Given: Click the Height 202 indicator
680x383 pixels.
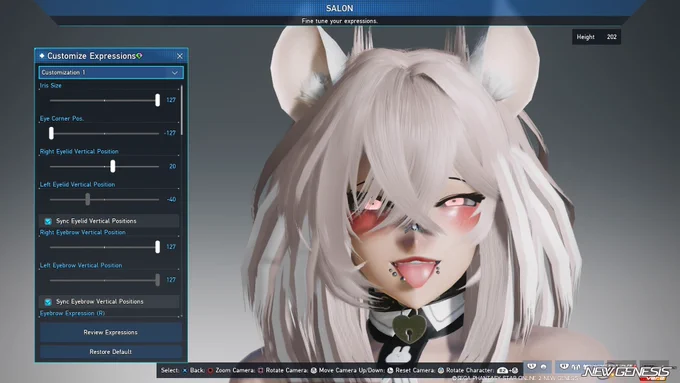Looking at the screenshot, I should tap(596, 37).
